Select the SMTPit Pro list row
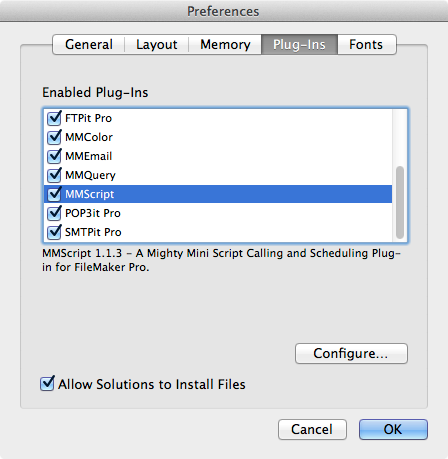The height and width of the screenshot is (459, 448). [x=218, y=232]
